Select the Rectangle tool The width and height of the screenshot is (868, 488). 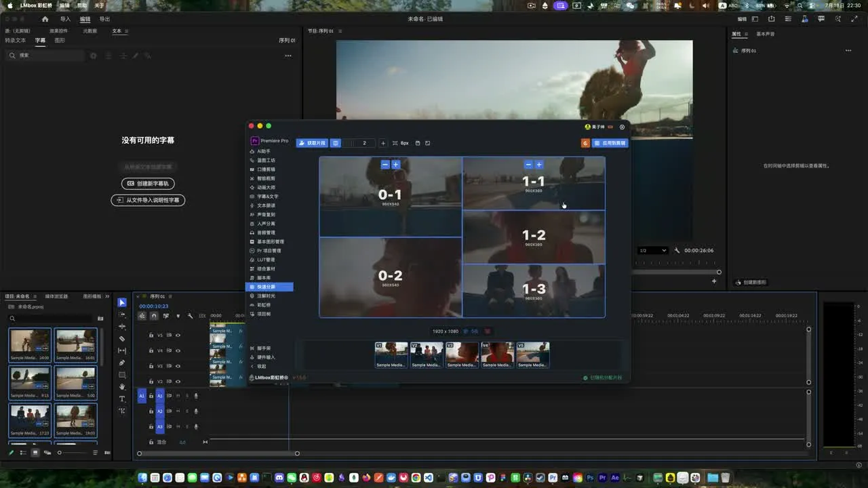pos(122,375)
